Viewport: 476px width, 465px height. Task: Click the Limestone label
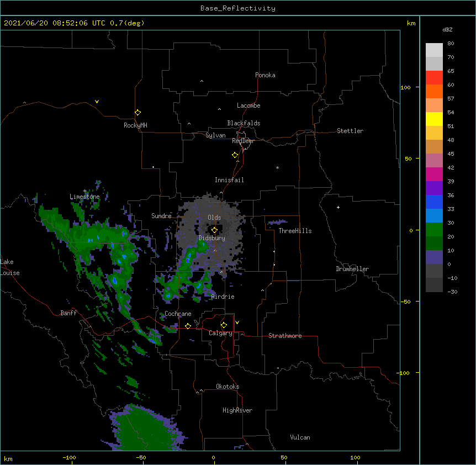[x=84, y=197]
